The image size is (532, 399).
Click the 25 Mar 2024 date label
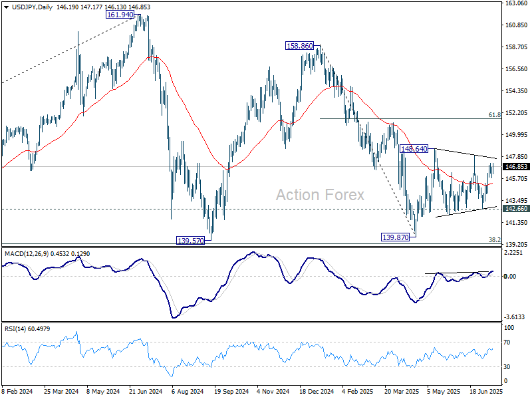[61, 391]
